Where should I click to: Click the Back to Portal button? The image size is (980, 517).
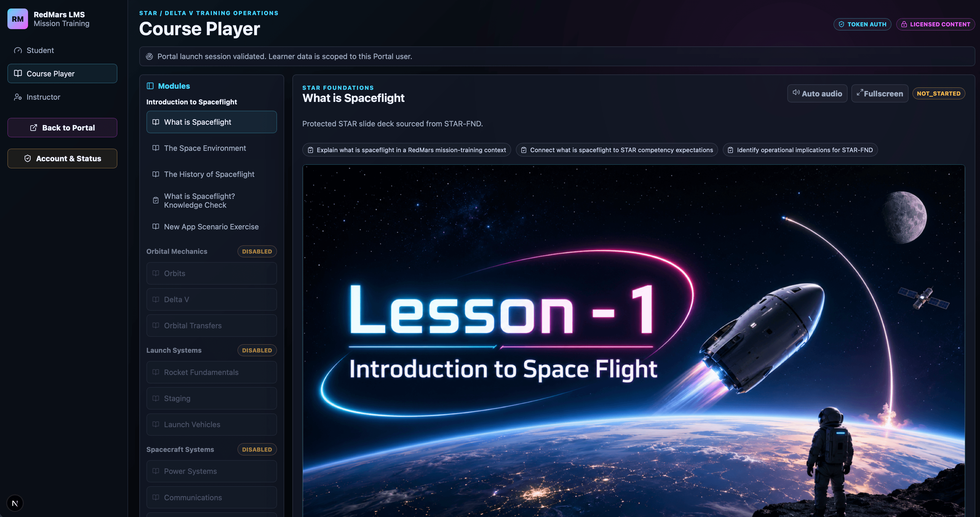(x=62, y=128)
